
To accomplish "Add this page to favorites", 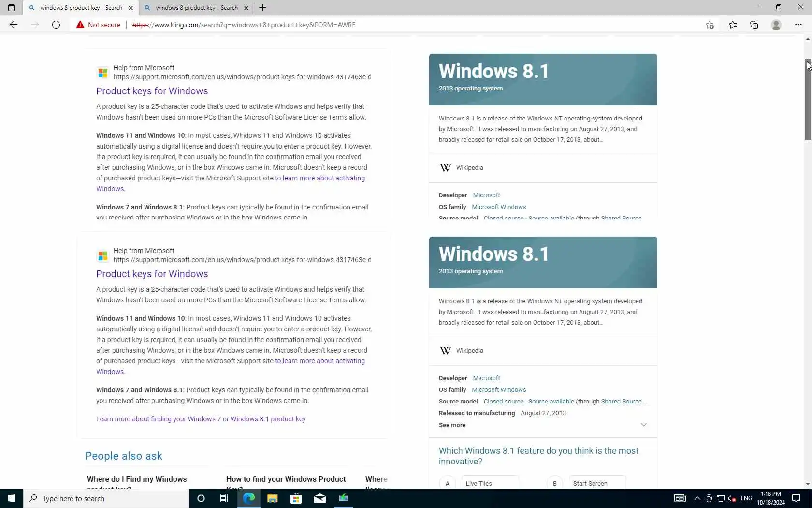I will 710,25.
